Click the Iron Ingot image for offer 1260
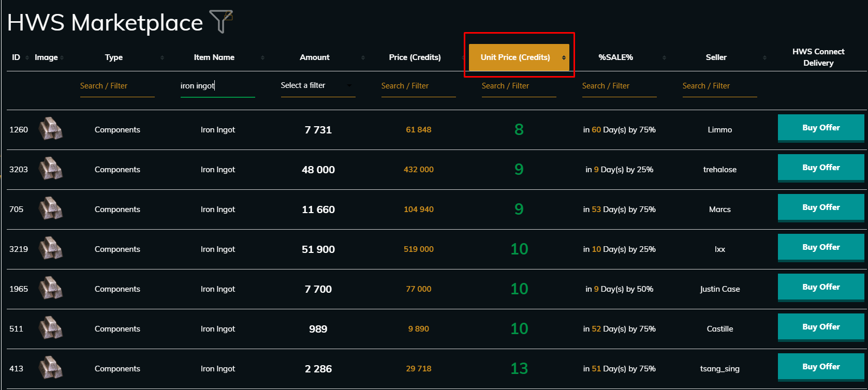868x390 pixels. pyautogui.click(x=51, y=129)
